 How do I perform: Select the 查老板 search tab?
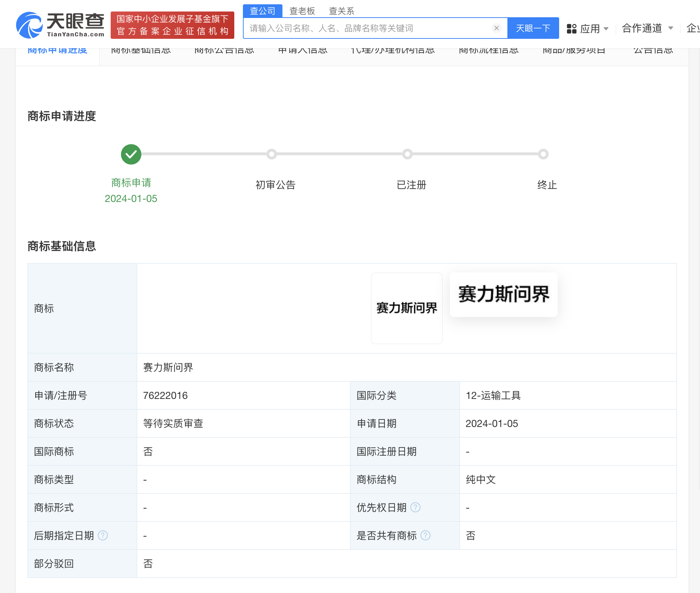point(302,11)
